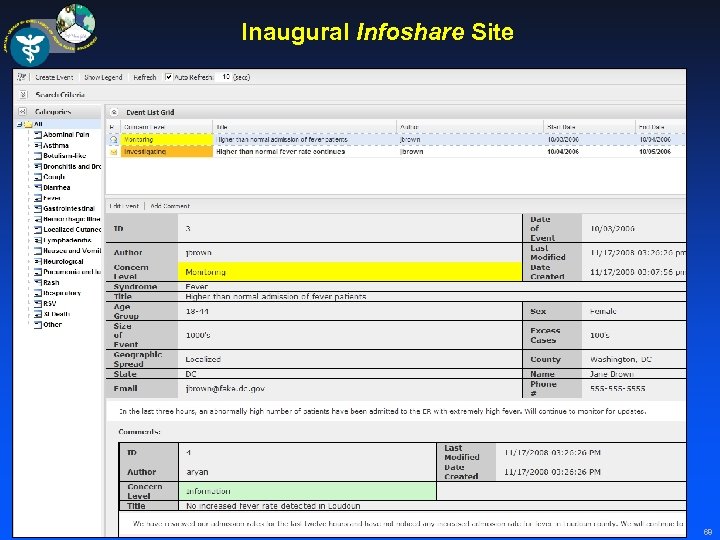This screenshot has width=720, height=540.
Task: Toggle the Auto Refresh checkbox
Action: (169, 77)
